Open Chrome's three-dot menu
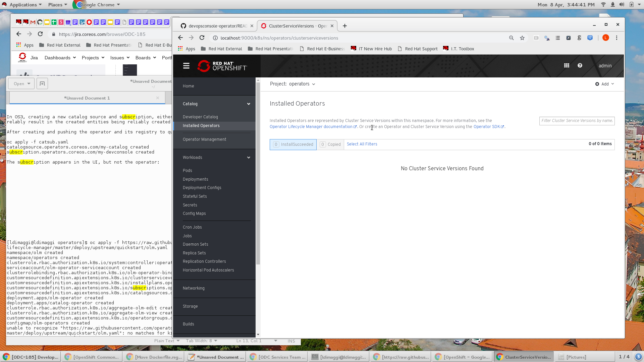This screenshot has height=362, width=644. coord(616,38)
